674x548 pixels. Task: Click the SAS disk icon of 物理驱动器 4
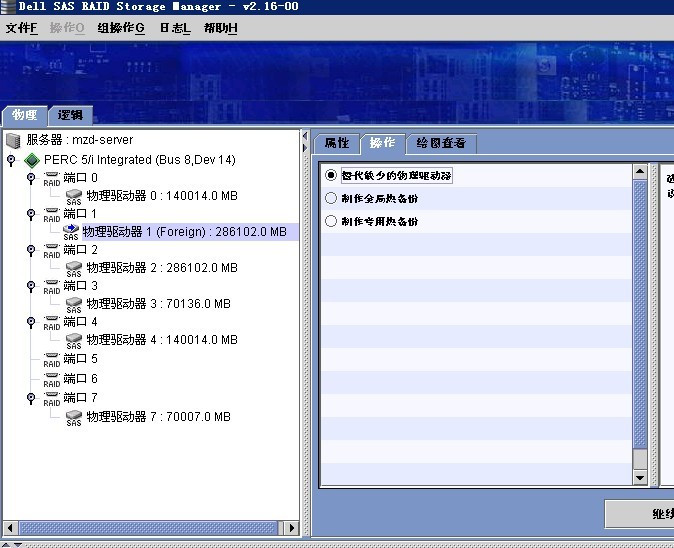[x=74, y=342]
